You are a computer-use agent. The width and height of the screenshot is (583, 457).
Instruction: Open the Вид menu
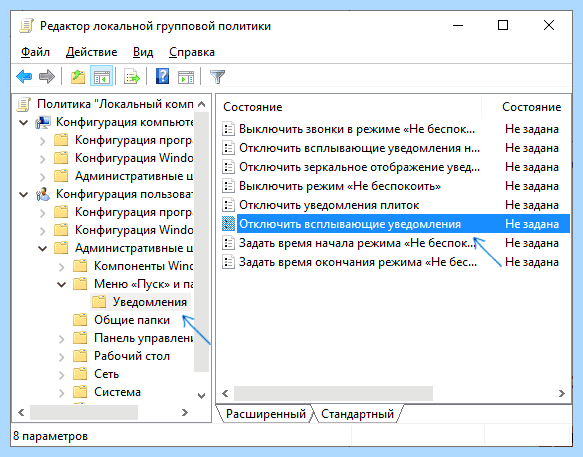pyautogui.click(x=143, y=52)
